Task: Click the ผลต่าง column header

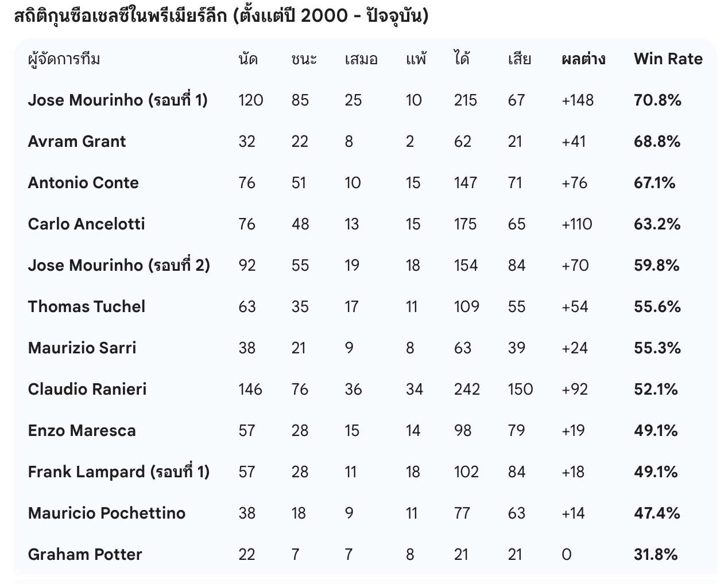Action: 583,59
